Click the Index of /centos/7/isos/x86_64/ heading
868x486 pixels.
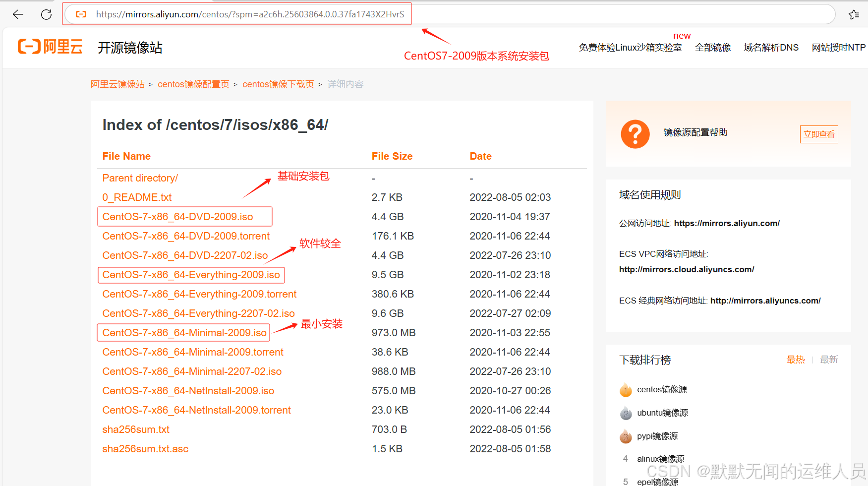click(x=215, y=124)
